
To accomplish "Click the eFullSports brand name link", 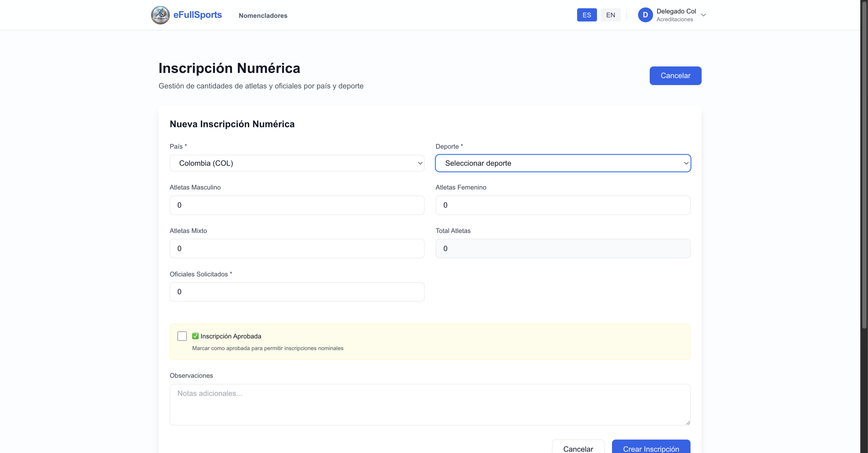I will [x=197, y=15].
